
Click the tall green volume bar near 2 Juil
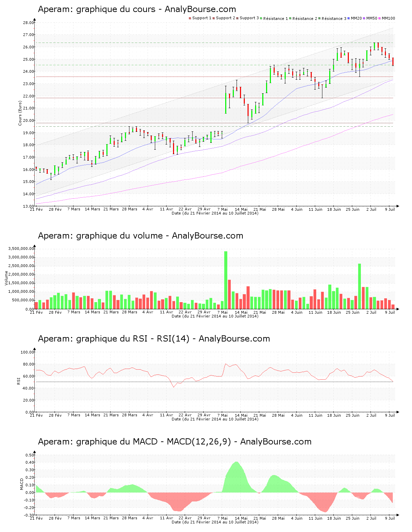click(x=359, y=286)
